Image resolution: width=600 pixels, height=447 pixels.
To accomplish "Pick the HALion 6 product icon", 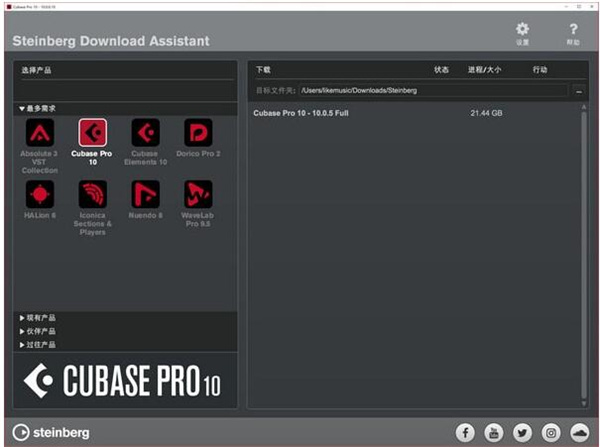I will click(x=40, y=194).
